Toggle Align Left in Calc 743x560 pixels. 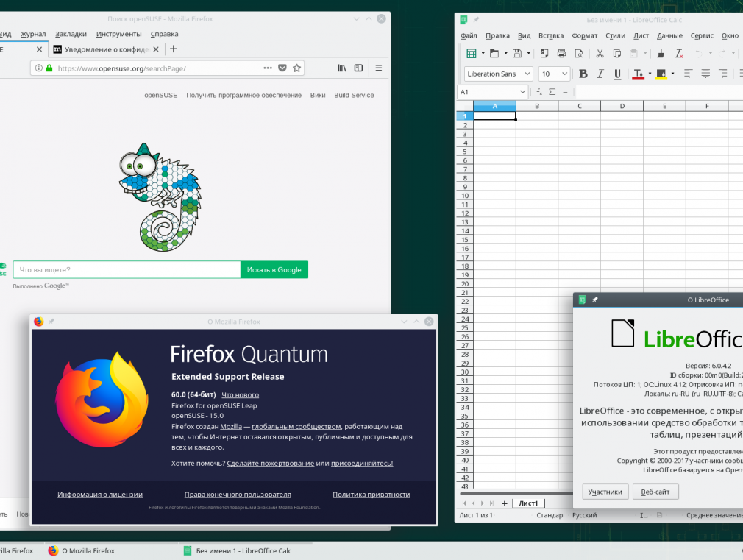point(688,74)
